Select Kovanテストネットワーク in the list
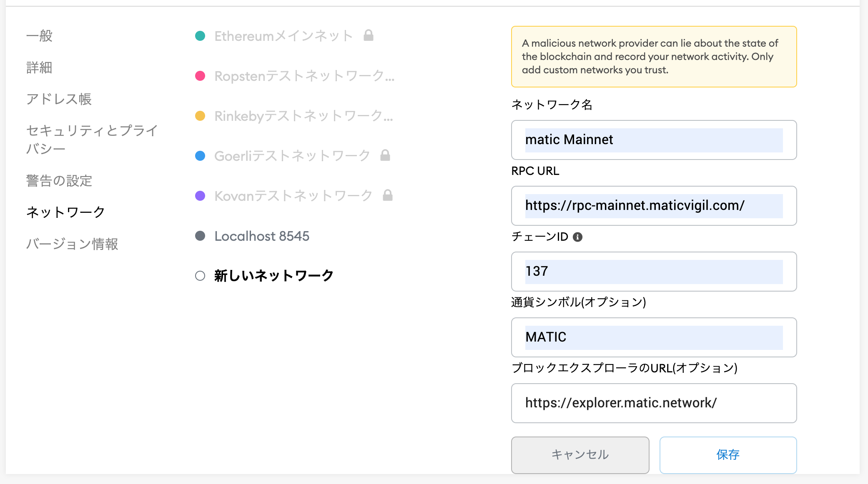Viewport: 868px width, 484px height. 294,196
